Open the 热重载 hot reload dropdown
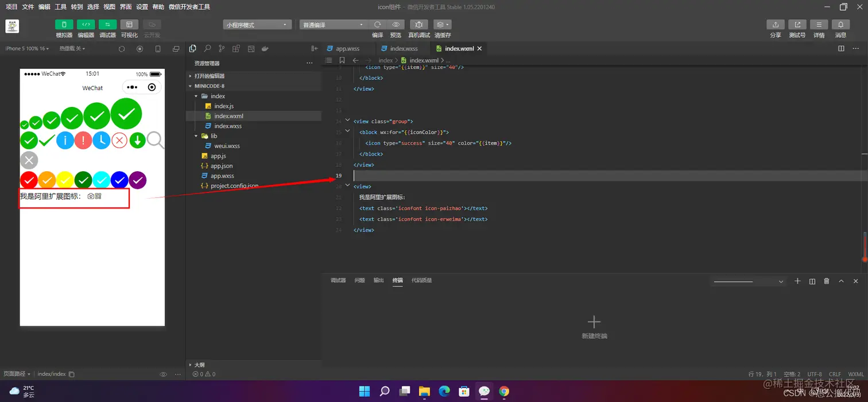Screen dimensions: 868x402 (72, 49)
